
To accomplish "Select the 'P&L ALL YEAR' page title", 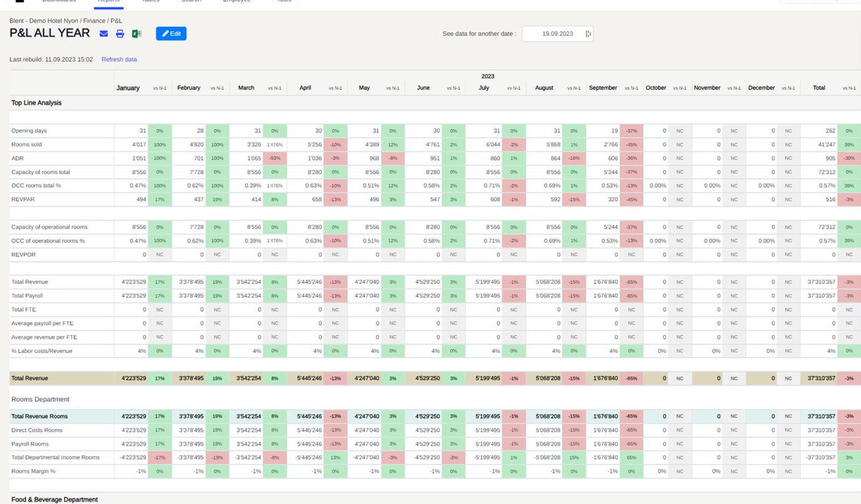I will [x=50, y=33].
